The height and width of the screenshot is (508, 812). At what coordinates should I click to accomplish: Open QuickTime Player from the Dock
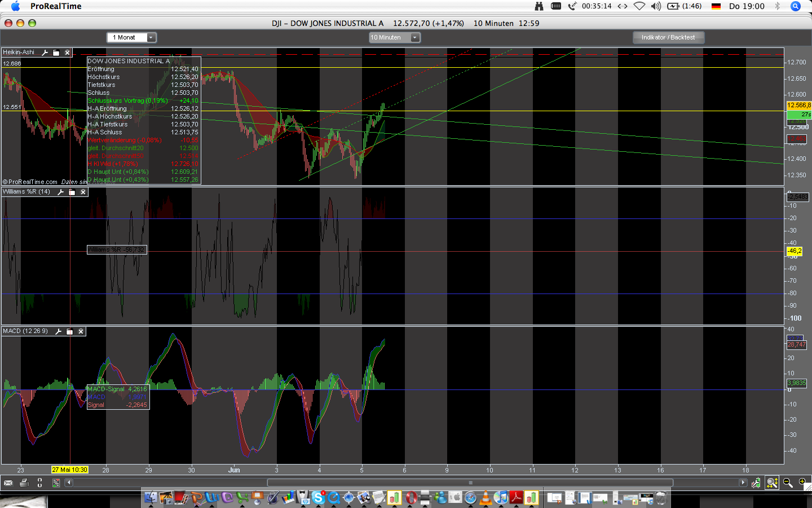tap(334, 497)
